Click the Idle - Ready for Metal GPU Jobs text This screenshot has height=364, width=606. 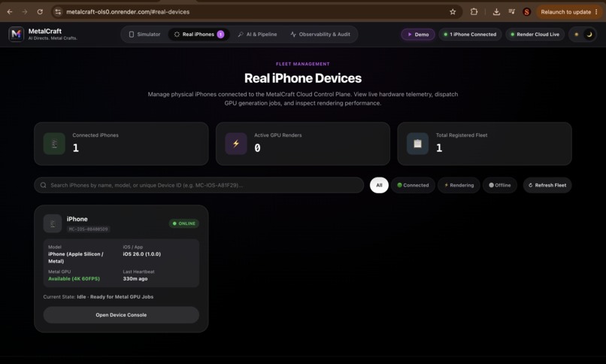(x=115, y=297)
